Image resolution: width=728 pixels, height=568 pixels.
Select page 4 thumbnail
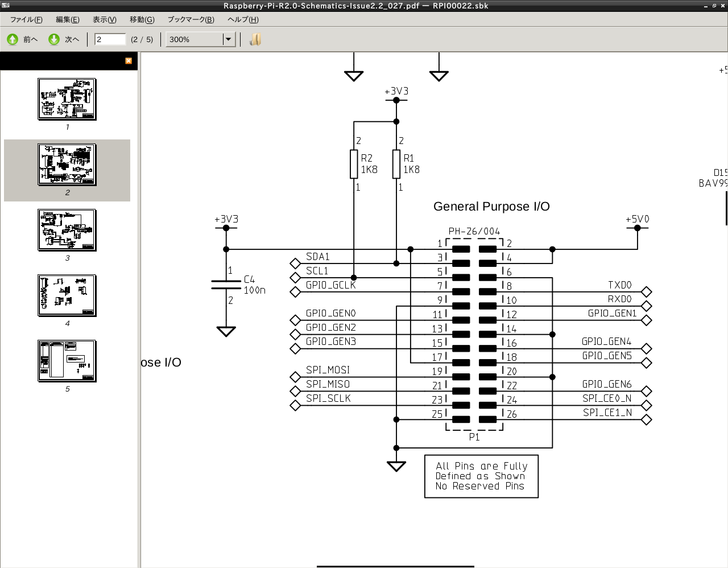67,295
